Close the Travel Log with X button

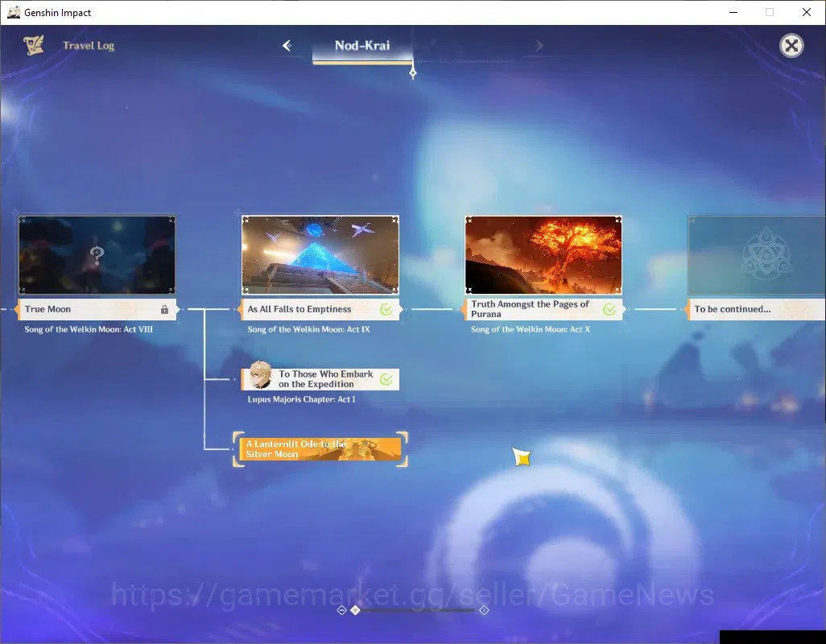pos(791,46)
